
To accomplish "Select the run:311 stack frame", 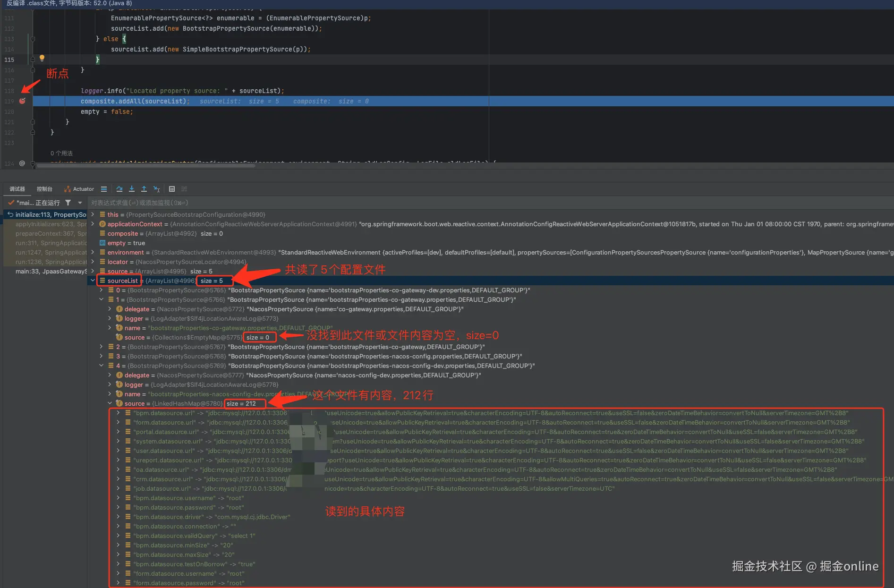I will point(46,243).
